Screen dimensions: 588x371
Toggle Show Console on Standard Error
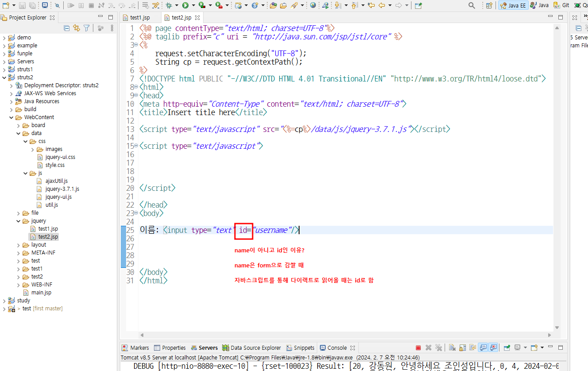pos(493,348)
